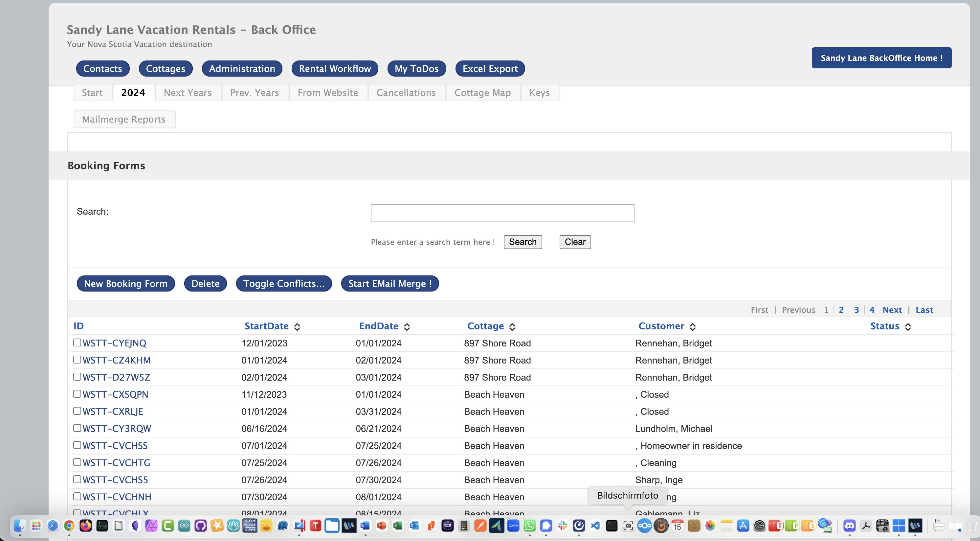Image resolution: width=980 pixels, height=541 pixels.
Task: Open Postman from the dock
Action: [480, 526]
